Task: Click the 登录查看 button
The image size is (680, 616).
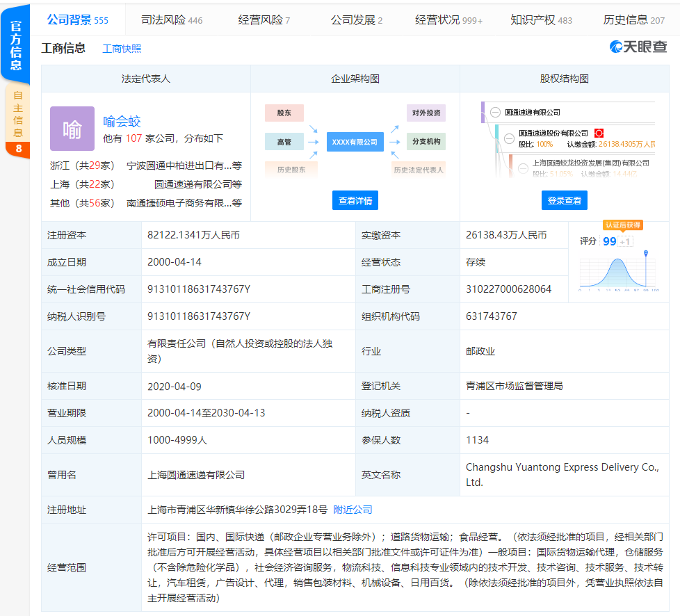Action: pos(564,201)
